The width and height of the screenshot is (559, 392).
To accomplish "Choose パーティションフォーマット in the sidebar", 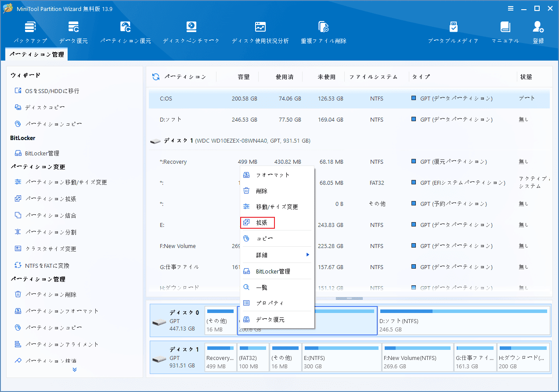I will [x=57, y=311].
